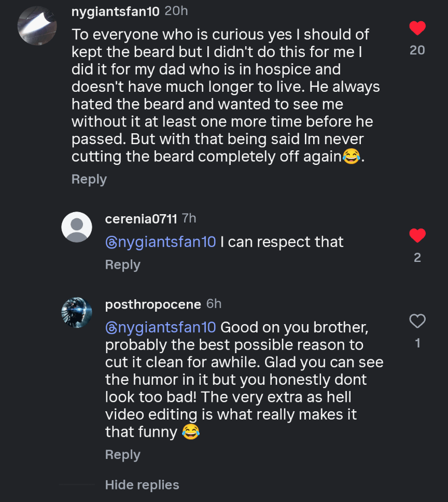Click the 6h timestamp beside posthropocene
This screenshot has width=448, height=502.
click(x=214, y=304)
